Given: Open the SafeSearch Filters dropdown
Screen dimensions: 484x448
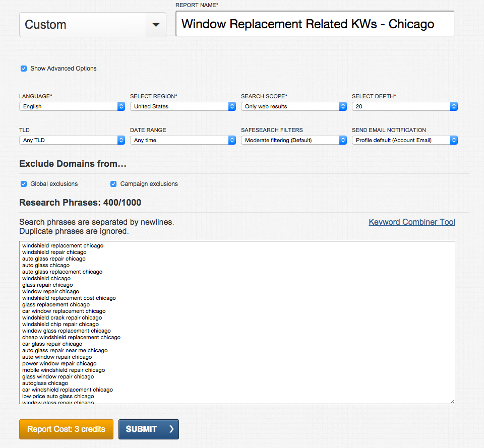Looking at the screenshot, I should pyautogui.click(x=294, y=140).
